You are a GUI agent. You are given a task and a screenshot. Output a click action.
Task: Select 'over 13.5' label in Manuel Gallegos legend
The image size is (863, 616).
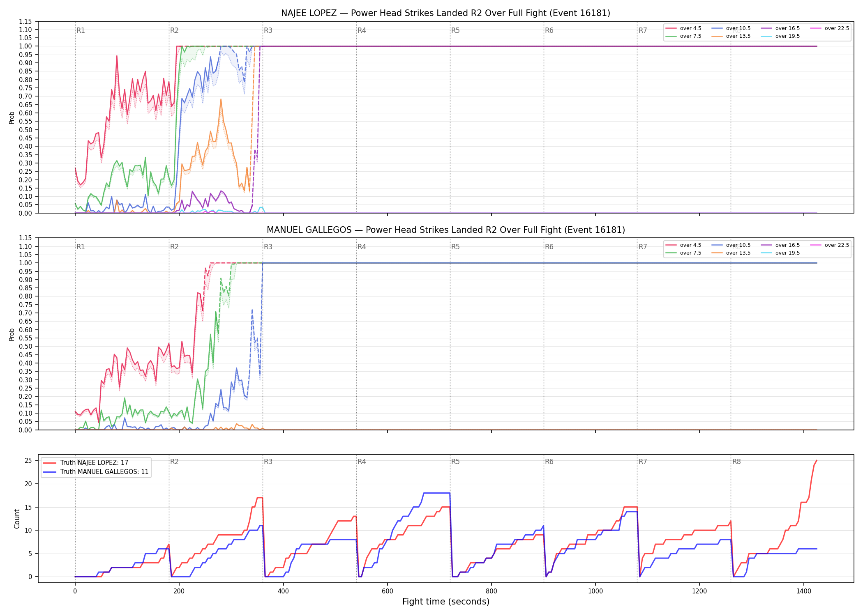pyautogui.click(x=738, y=253)
